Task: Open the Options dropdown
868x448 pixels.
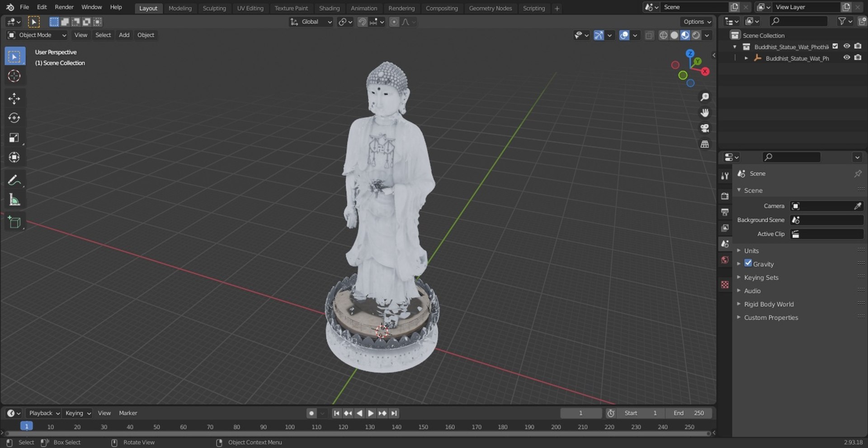Action: coord(697,22)
